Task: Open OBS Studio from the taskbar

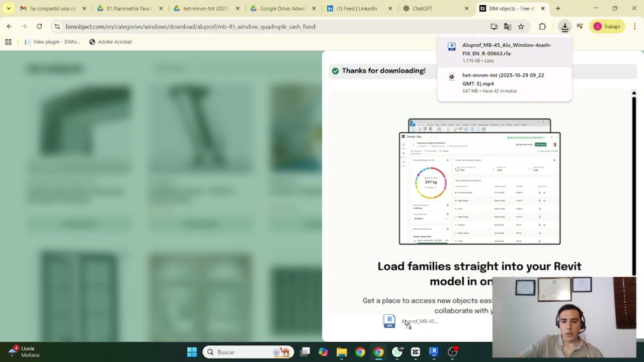Action: (452, 352)
